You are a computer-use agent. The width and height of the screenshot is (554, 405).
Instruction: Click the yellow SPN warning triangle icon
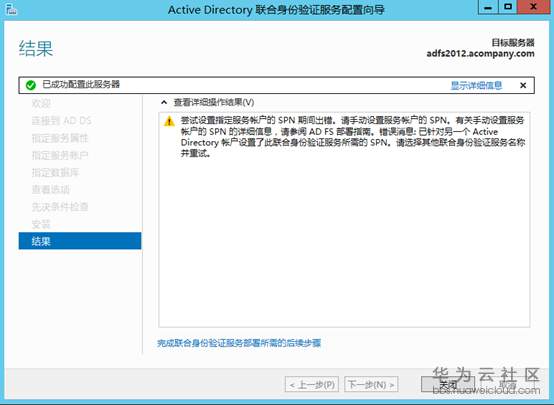[169, 121]
